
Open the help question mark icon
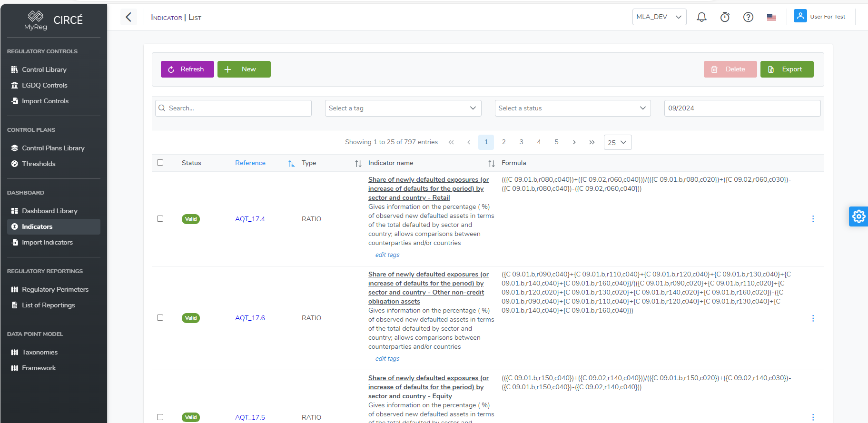[748, 17]
